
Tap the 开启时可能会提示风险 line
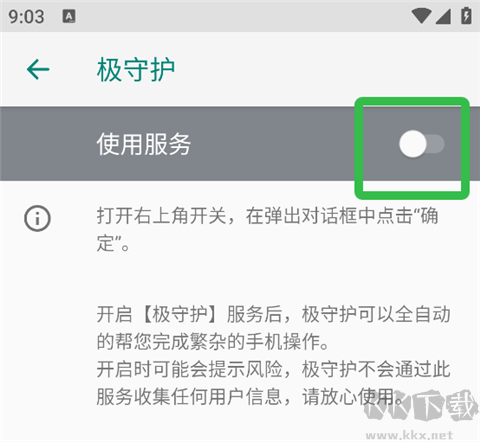pos(273,369)
